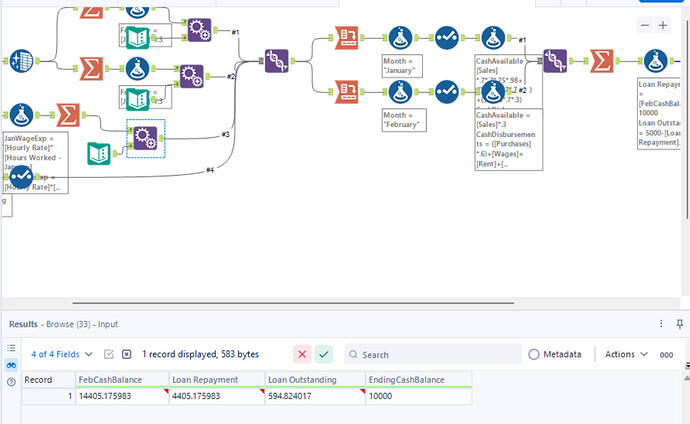The height and width of the screenshot is (424, 690).
Task: Click the red X in Results toolbar
Action: pyautogui.click(x=301, y=354)
